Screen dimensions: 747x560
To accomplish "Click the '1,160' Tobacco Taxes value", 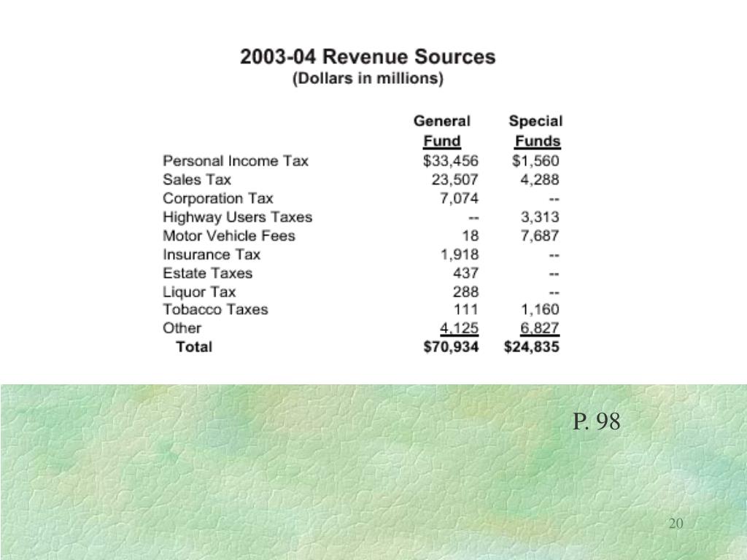I will coord(540,309).
